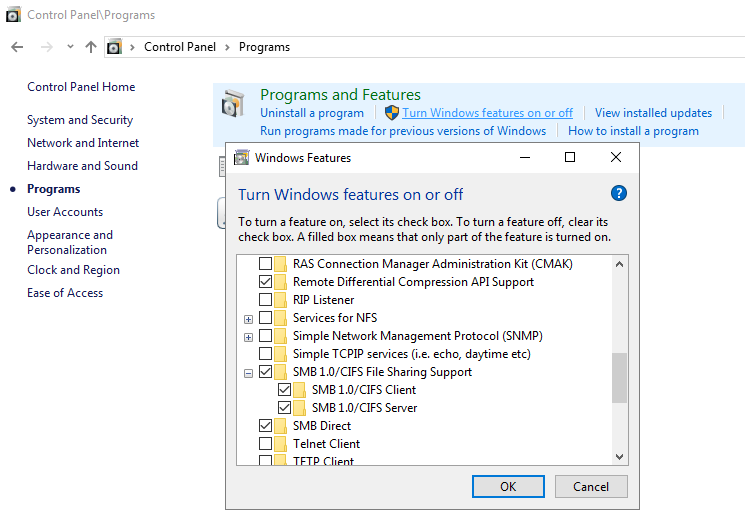Viewport: 745px width, 519px height.
Task: Click the SMB Direct folder icon
Action: tap(281, 426)
